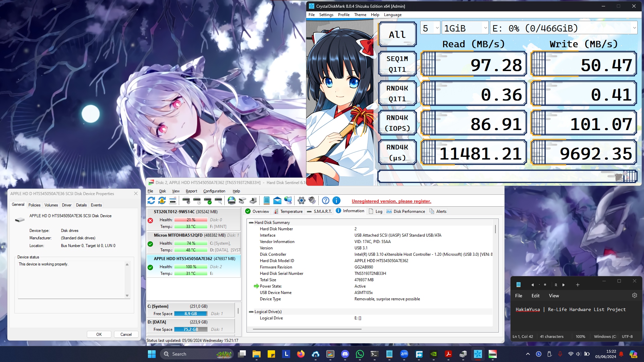Screen dimensions: 644x362
Task: Switch to the Alerts tab
Action: tap(438, 211)
